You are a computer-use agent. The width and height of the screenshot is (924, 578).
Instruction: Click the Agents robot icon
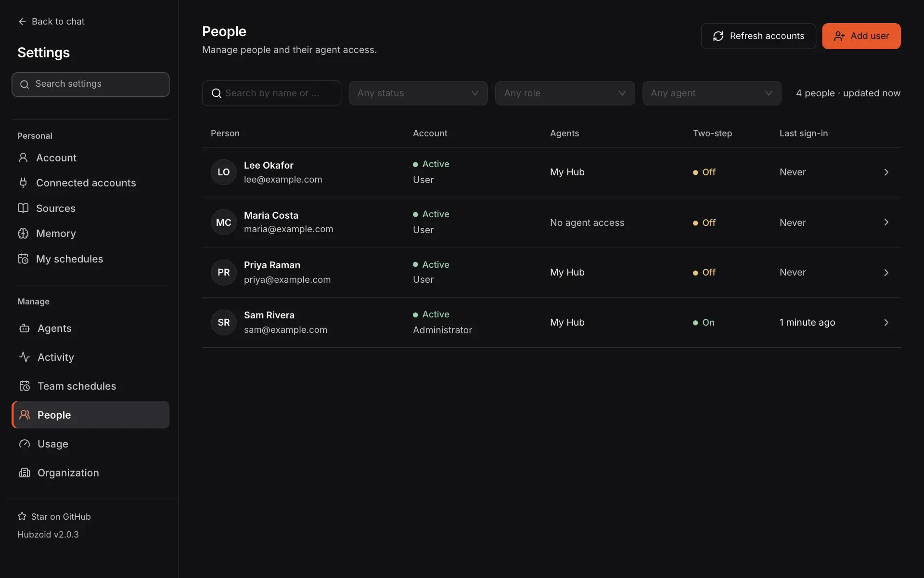point(25,328)
